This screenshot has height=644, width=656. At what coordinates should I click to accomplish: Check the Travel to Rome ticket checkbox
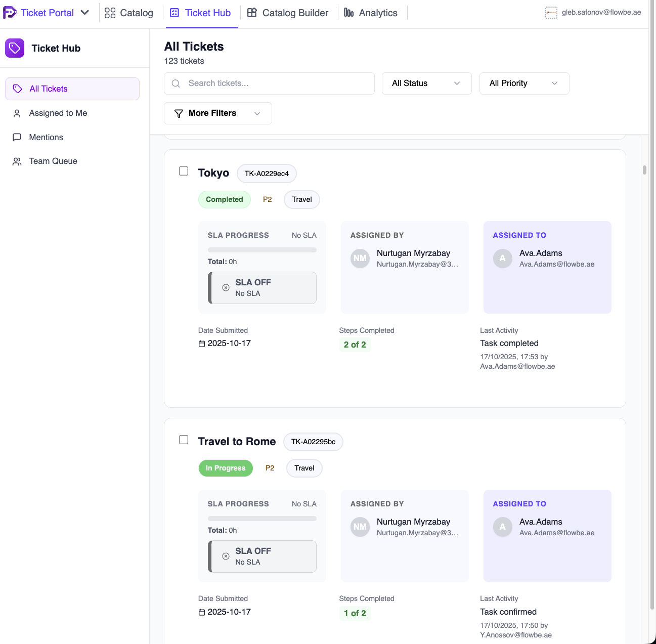tap(184, 440)
